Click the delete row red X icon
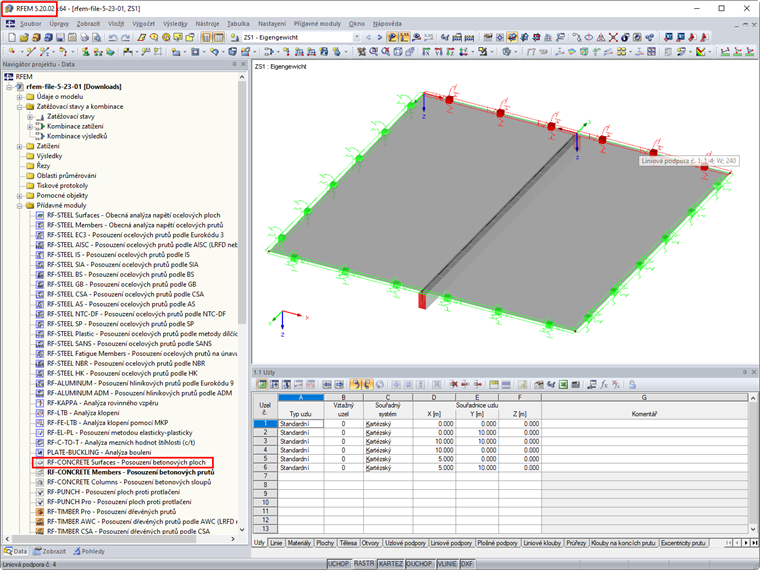 (x=454, y=384)
